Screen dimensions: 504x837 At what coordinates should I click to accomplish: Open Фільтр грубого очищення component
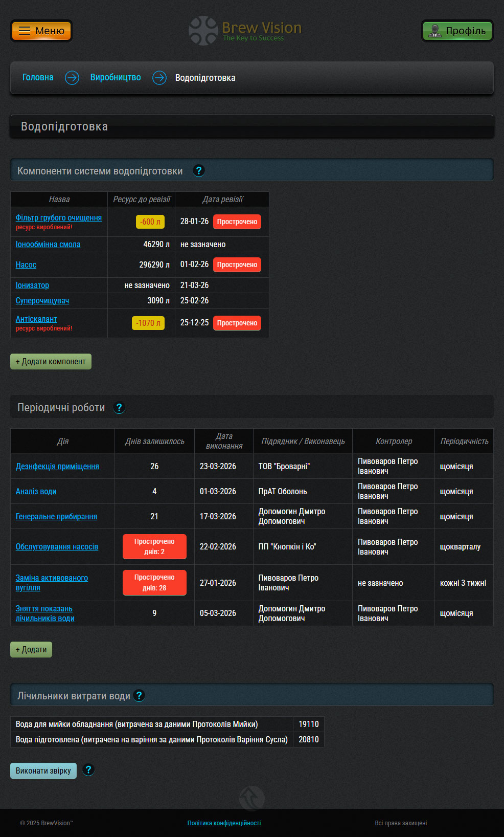(x=59, y=218)
